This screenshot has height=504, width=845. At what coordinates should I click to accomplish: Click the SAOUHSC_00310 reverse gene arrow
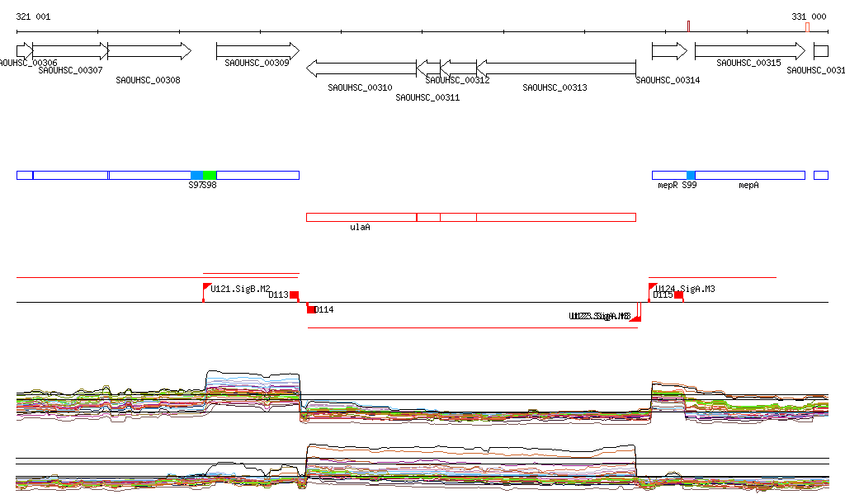(x=361, y=68)
